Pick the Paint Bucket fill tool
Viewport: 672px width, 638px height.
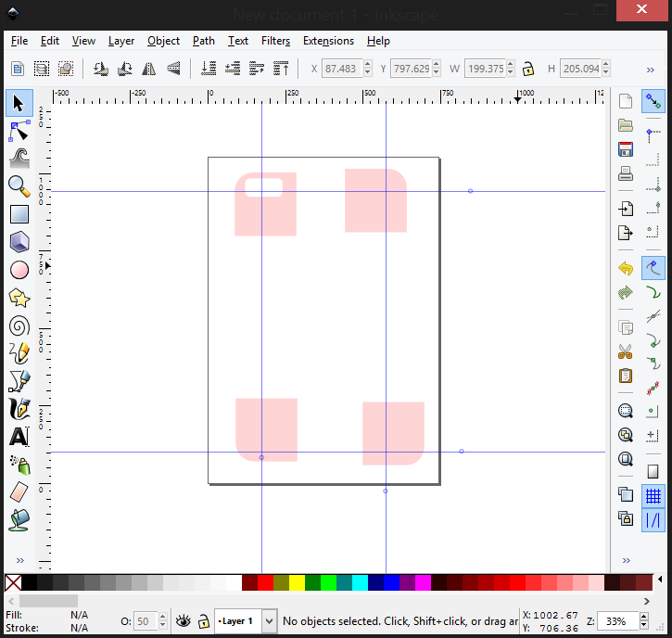19,520
